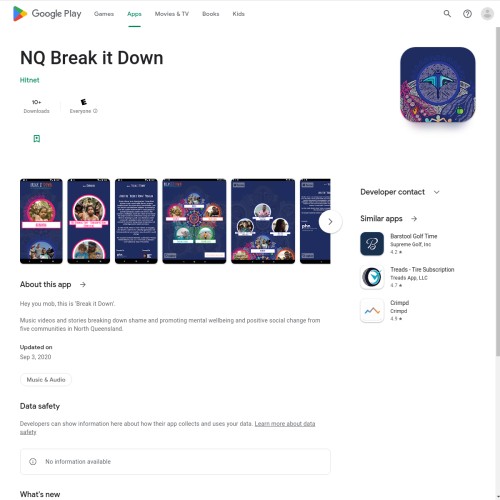The image size is (500, 500).
Task: Open the search icon
Action: coord(447,14)
